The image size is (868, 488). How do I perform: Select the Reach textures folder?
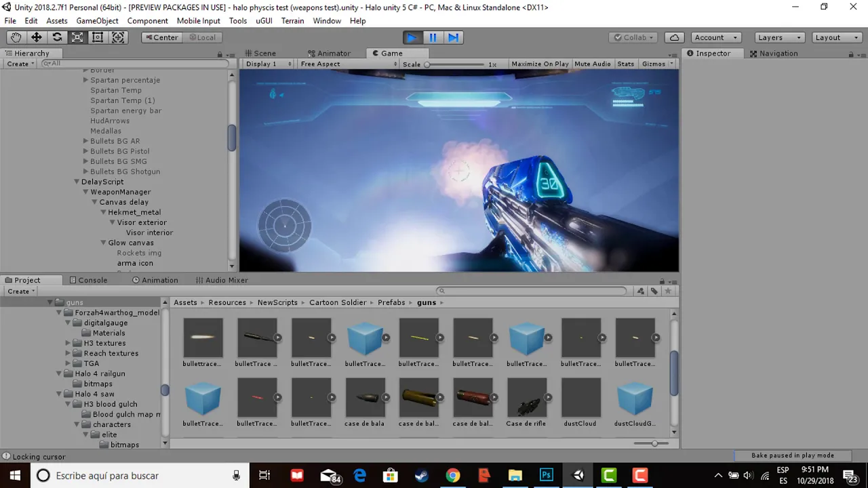pyautogui.click(x=111, y=353)
